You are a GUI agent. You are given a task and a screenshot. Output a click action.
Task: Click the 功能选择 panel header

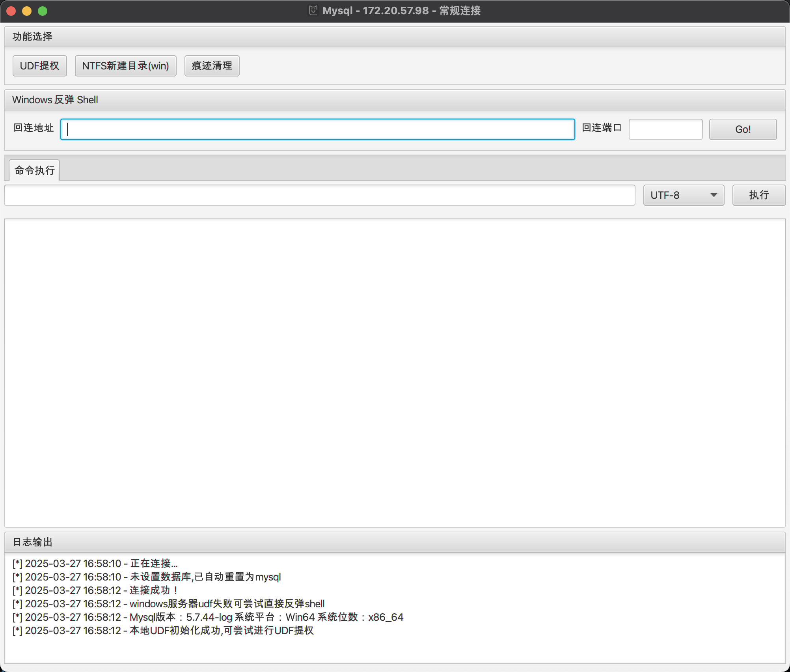[395, 37]
